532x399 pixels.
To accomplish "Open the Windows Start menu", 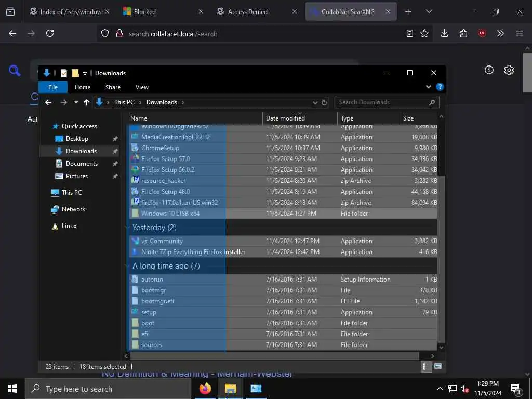I will click(12, 389).
